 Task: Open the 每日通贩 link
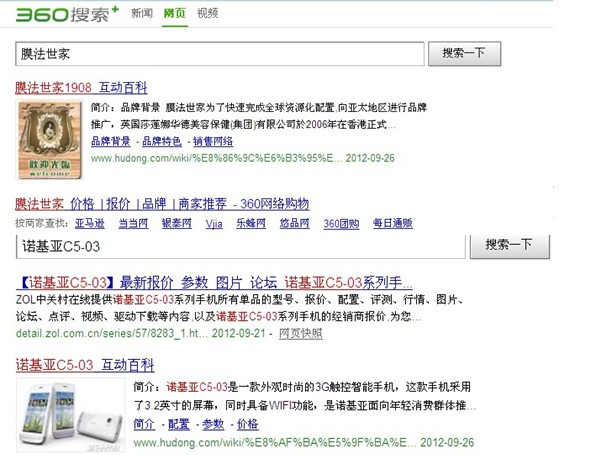pyautogui.click(x=393, y=224)
